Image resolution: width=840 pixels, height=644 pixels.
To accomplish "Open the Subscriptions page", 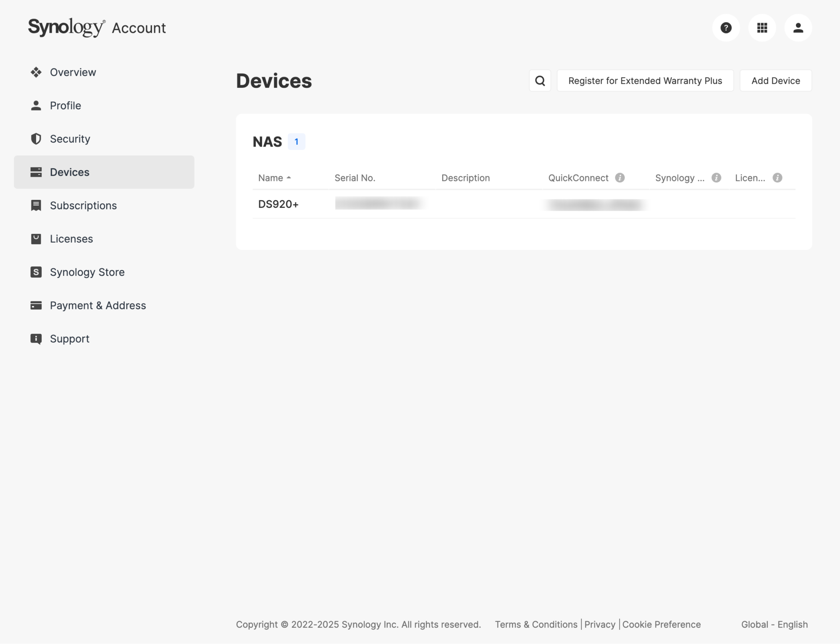I will point(83,205).
